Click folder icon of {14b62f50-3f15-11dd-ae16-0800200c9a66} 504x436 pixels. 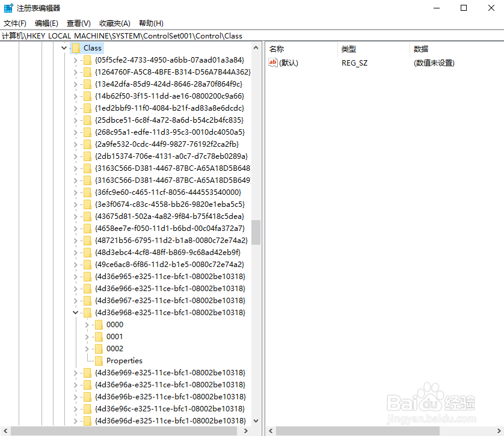87,96
